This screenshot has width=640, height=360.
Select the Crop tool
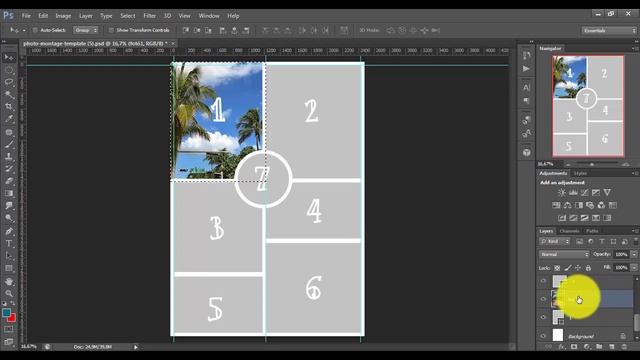9,107
